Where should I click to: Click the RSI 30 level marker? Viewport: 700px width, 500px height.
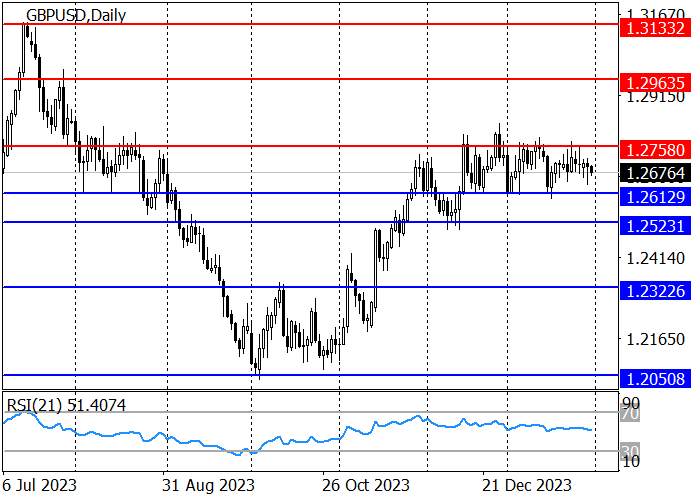click(631, 450)
